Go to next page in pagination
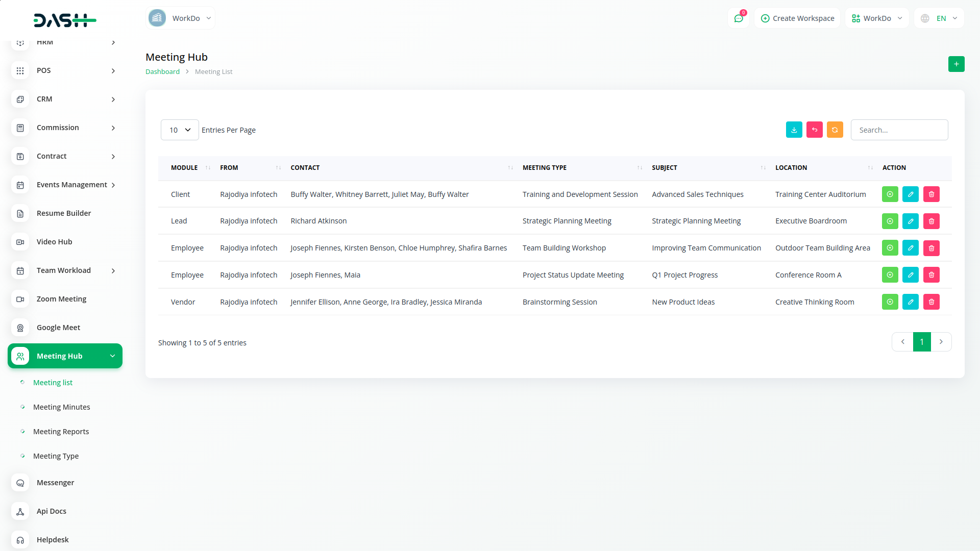This screenshot has width=980, height=551. pyautogui.click(x=941, y=342)
